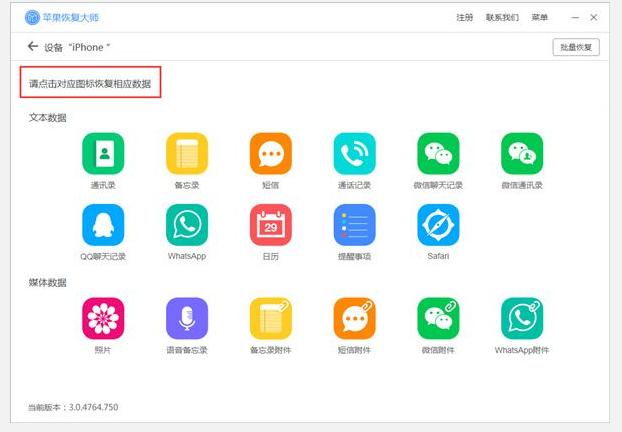Open the 通讯录 contacts recovery icon
622x432 pixels.
pos(103,154)
